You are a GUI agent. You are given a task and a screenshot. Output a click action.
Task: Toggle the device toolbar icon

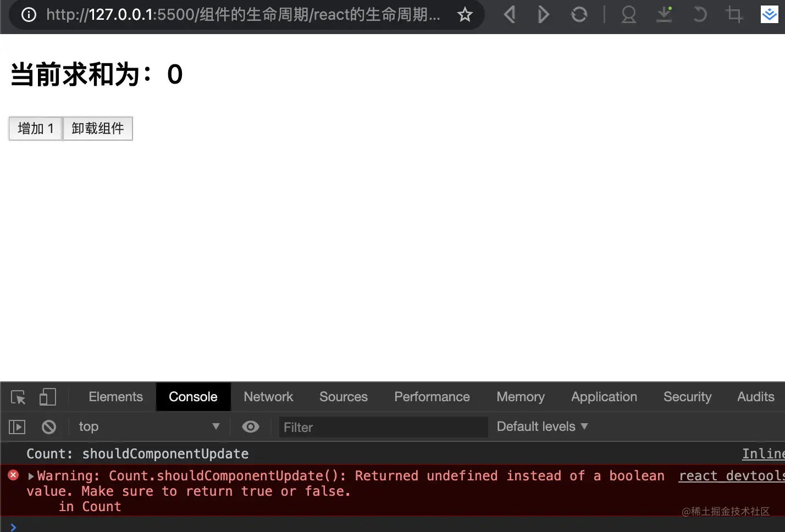(48, 397)
